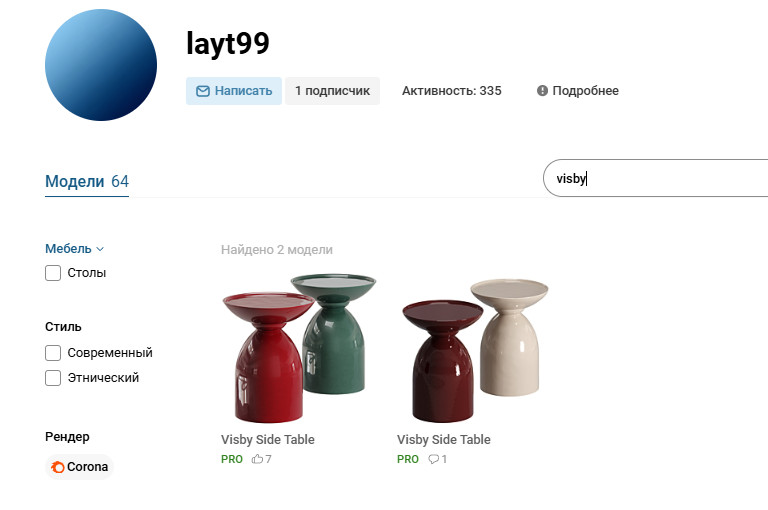The height and width of the screenshot is (510, 768).
Task: Open the red and green tables thumbnail
Action: pos(299,348)
